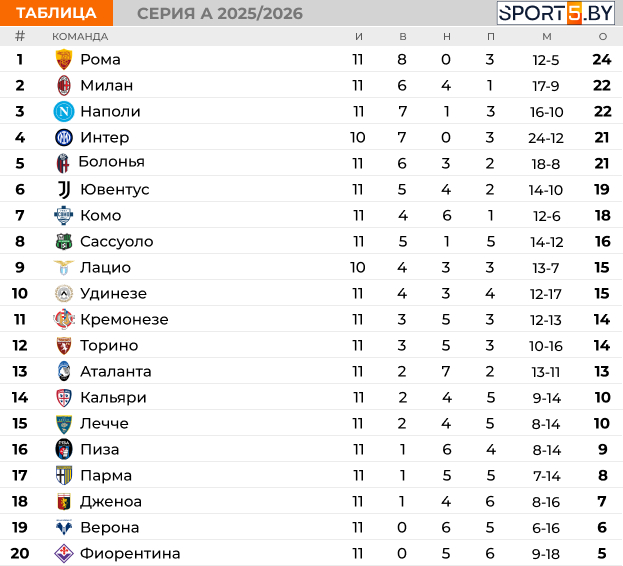The height and width of the screenshot is (566, 623).
Task: Click the Juventus club logo
Action: pyautogui.click(x=64, y=189)
